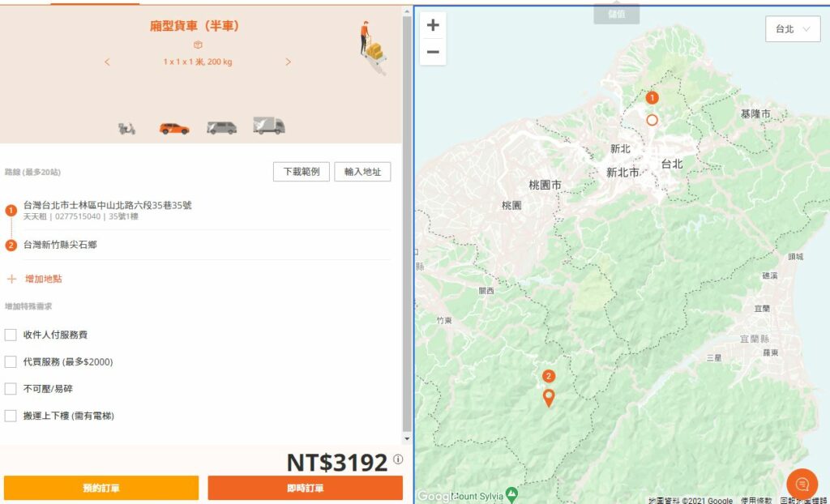Click the Mount Sylvia map landmark icon
The width and height of the screenshot is (830, 504).
tap(511, 494)
